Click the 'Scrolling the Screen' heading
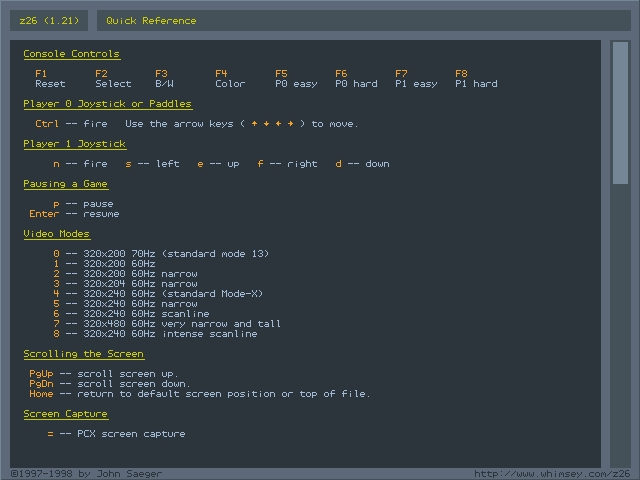 tap(83, 354)
